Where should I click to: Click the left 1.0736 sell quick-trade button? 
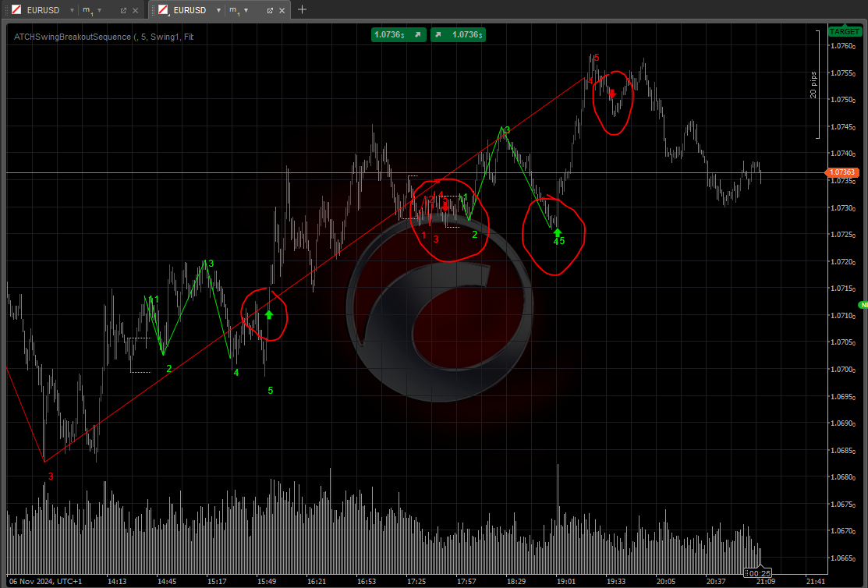pyautogui.click(x=399, y=34)
